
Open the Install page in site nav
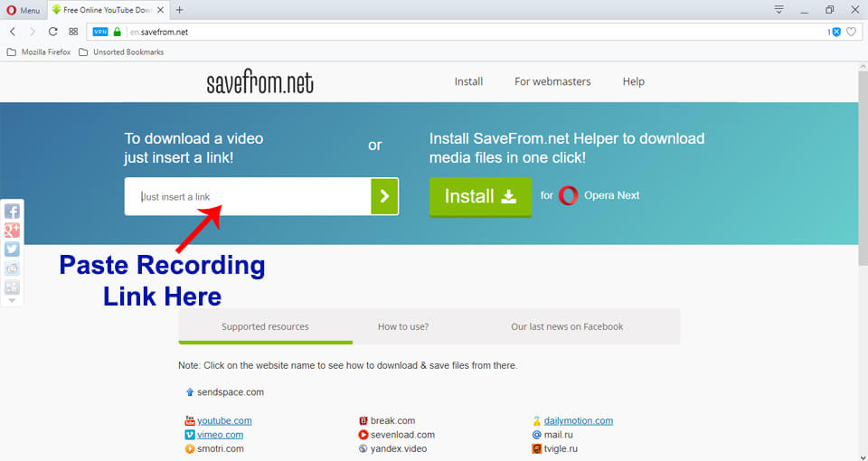click(468, 81)
